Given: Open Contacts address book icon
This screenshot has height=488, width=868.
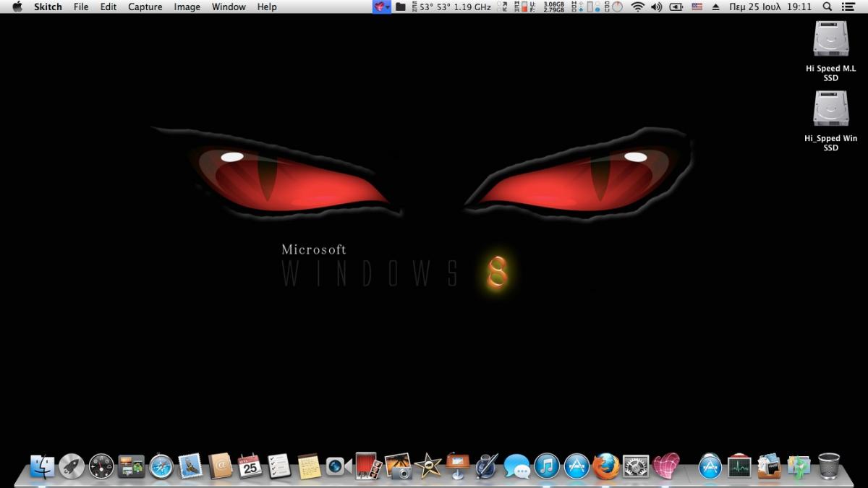Looking at the screenshot, I should (220, 466).
